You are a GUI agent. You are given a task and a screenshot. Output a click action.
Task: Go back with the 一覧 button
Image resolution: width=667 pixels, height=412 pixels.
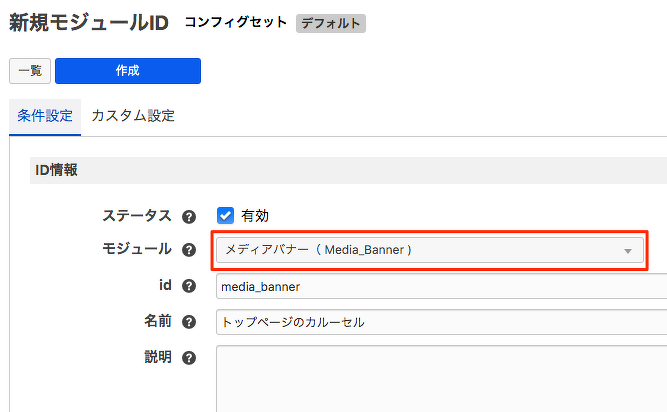[29, 71]
